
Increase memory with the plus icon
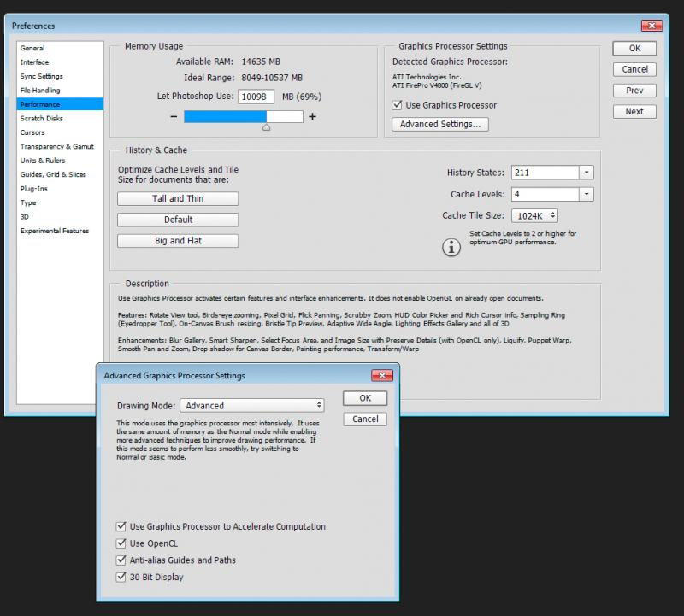[x=312, y=116]
